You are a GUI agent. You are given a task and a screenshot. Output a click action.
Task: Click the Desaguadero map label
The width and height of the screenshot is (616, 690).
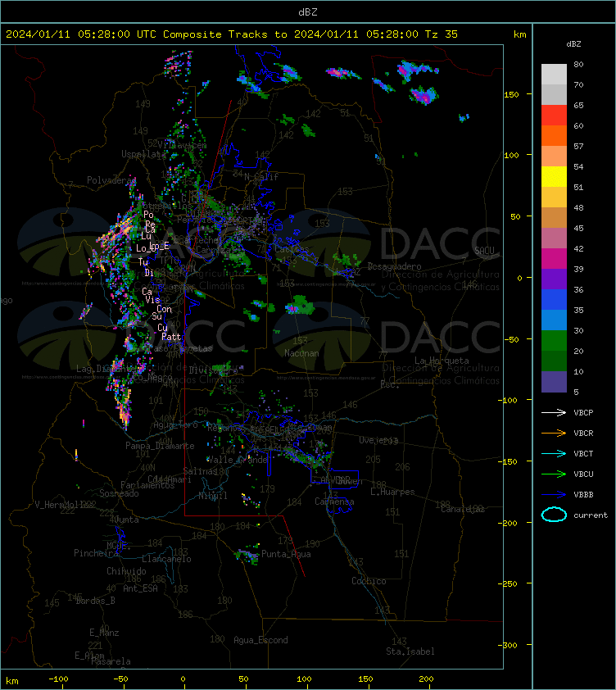click(x=394, y=266)
